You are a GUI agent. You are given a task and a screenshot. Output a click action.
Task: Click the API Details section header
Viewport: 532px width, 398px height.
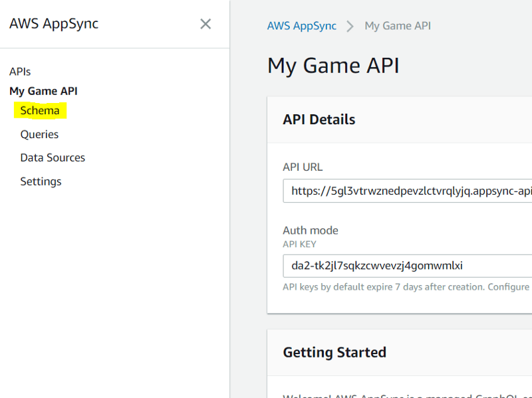click(319, 120)
